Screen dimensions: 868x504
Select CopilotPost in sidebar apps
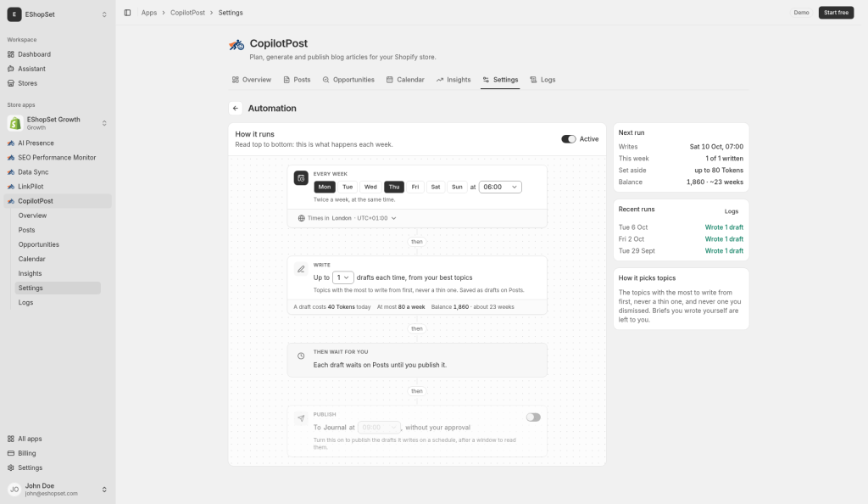58,201
